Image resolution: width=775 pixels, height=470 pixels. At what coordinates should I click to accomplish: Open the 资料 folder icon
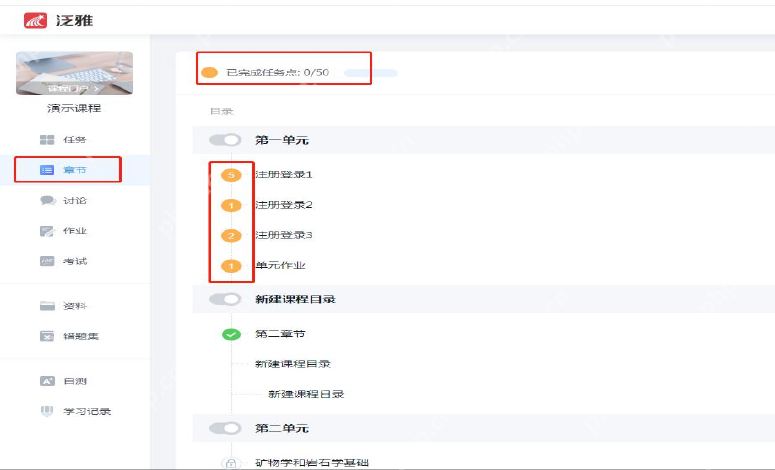point(47,306)
